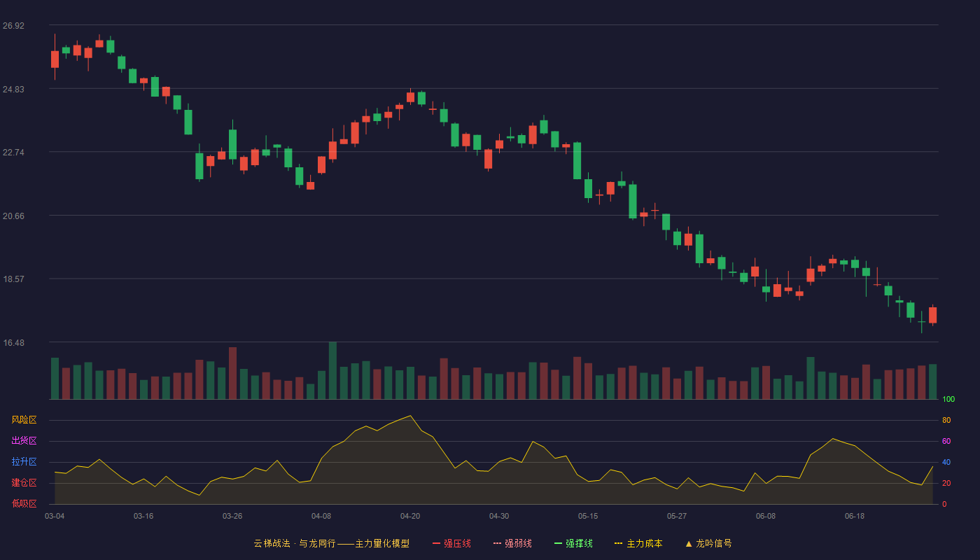Click the 22.74 price axis label
Screen dimensions: 980x560
tap(13, 153)
